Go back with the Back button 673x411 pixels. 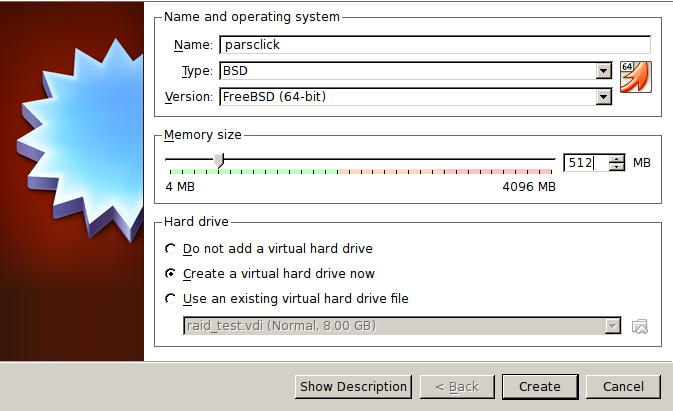457,387
